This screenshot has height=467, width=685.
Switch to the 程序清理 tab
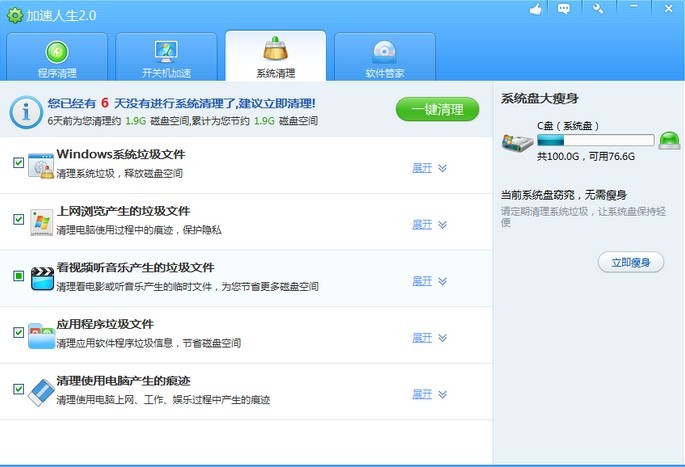coord(57,56)
